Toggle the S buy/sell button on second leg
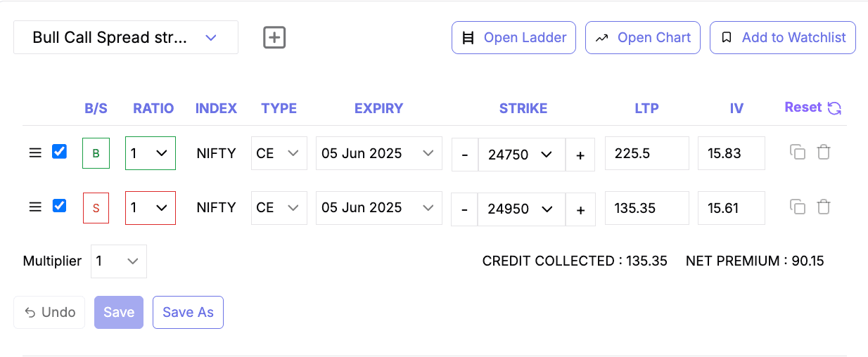The width and height of the screenshot is (868, 357). click(x=96, y=208)
